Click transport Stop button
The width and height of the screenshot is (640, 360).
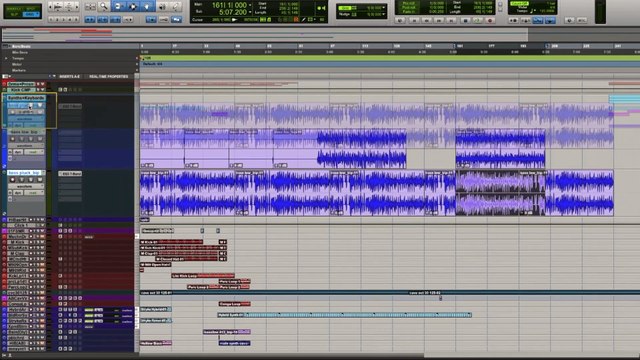click(465, 20)
